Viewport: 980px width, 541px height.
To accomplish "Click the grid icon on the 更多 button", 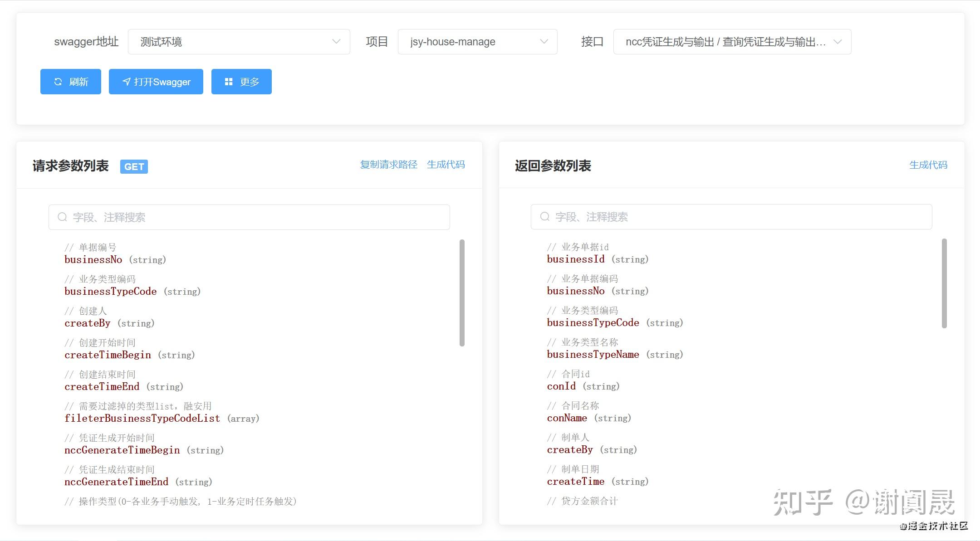I will (x=229, y=82).
